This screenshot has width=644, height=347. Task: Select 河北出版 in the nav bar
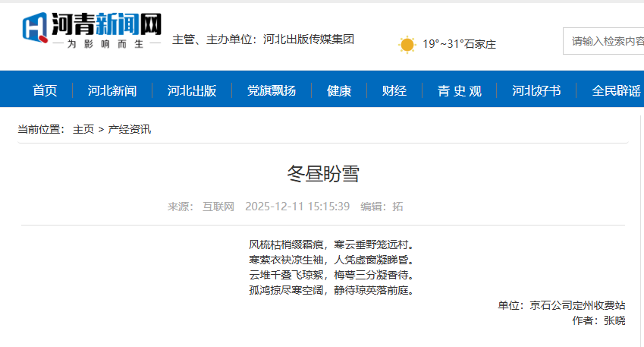[192, 91]
